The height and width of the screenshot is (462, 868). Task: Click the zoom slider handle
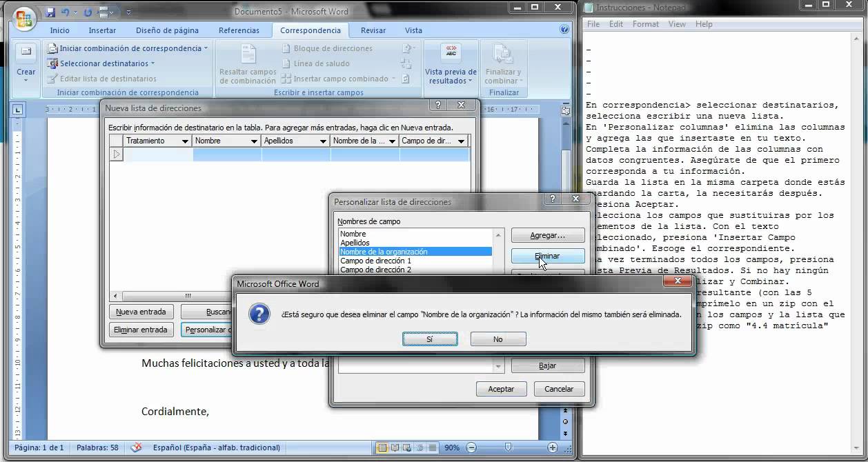509,448
